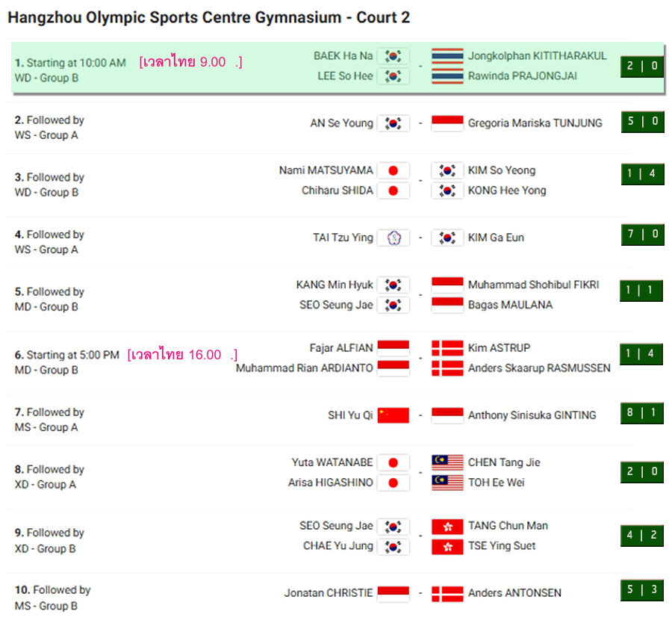Click Thailand flag next to Jongkolphan KITITHARAKUL

[x=447, y=56]
